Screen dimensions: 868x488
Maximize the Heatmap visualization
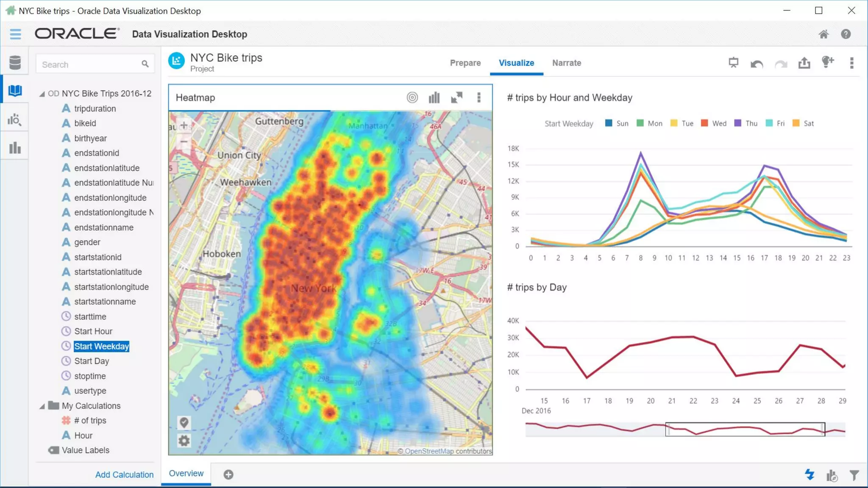click(456, 98)
